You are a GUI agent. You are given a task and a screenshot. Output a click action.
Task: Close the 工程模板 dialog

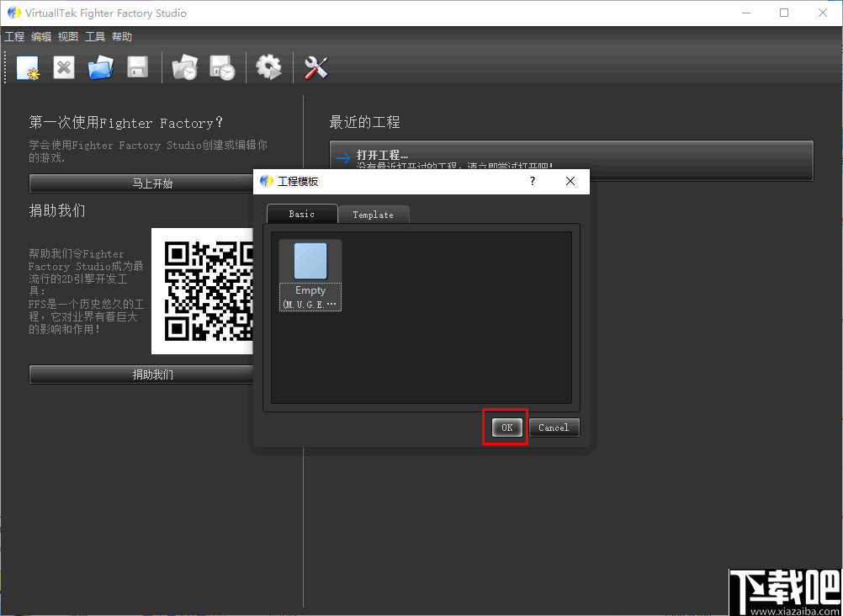pyautogui.click(x=570, y=181)
